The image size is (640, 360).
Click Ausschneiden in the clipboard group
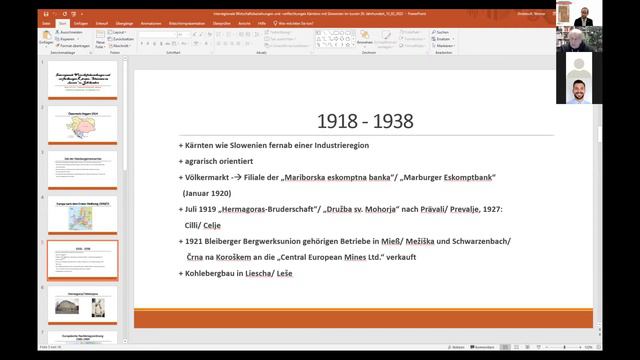(x=69, y=32)
